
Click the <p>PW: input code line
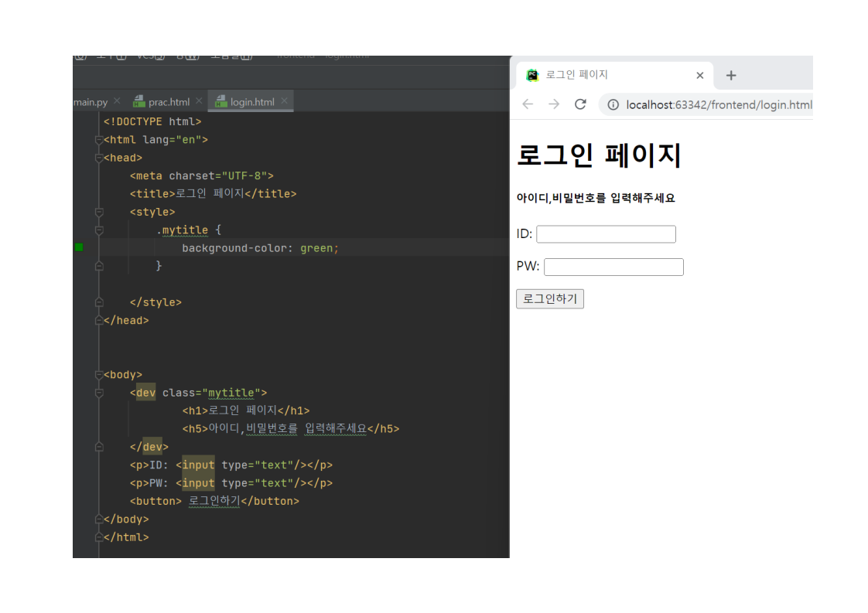click(x=231, y=483)
